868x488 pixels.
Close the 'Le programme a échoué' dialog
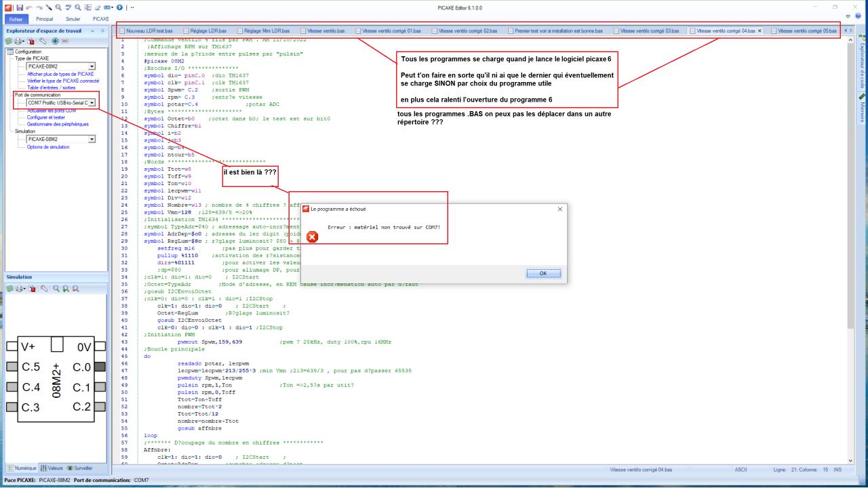[559, 209]
